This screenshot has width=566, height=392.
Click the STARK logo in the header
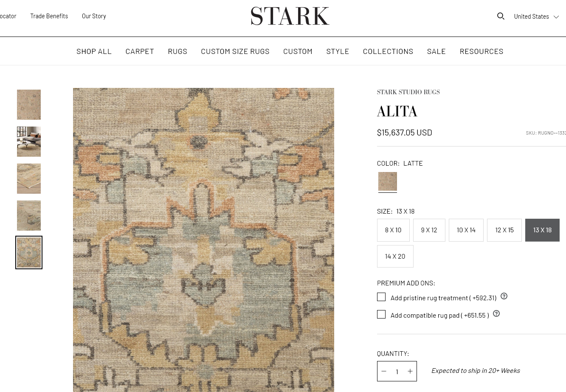point(290,16)
